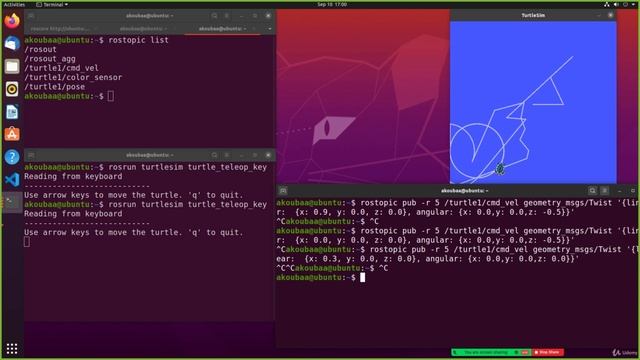Launch LibreOffice Writer from the dock

pos(12,111)
